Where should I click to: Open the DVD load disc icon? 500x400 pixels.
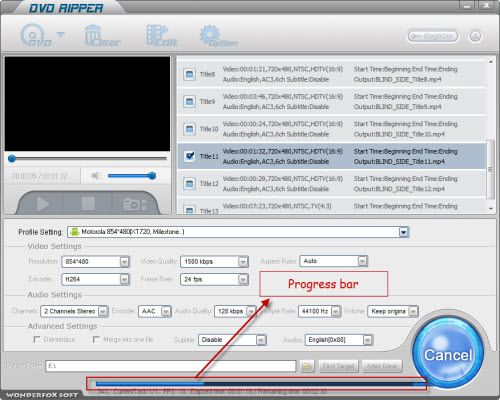coord(36,35)
